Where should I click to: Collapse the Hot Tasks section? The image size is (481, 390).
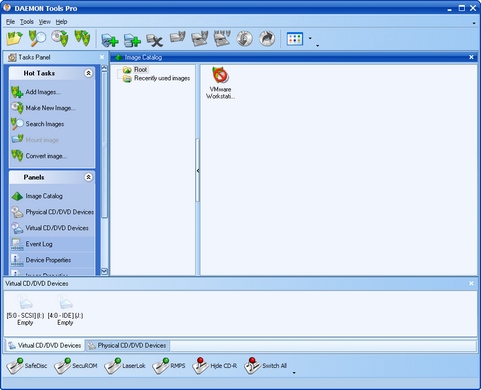pyautogui.click(x=88, y=73)
